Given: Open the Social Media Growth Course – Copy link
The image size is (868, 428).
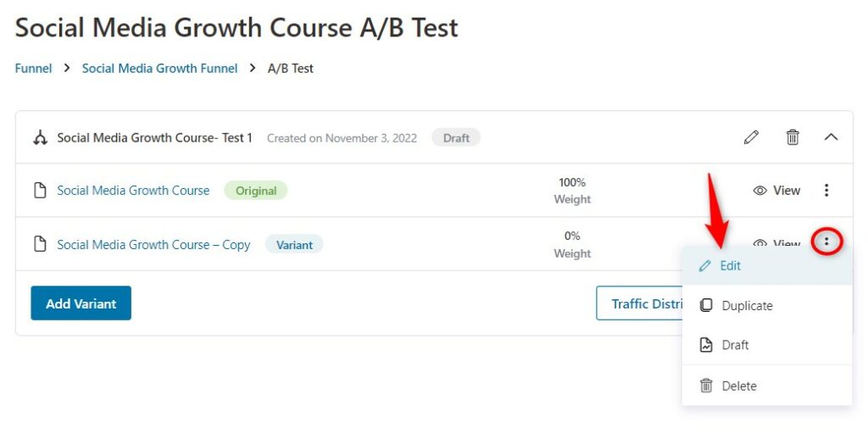Looking at the screenshot, I should click(153, 245).
